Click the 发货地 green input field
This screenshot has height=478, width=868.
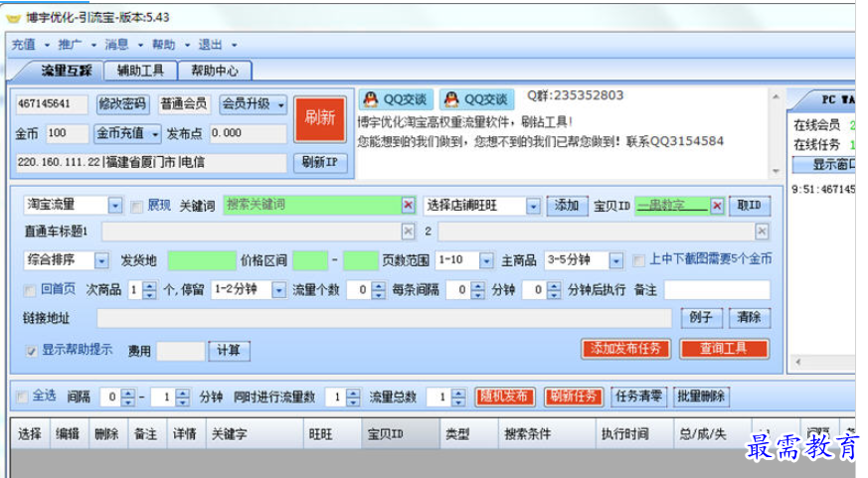(x=202, y=260)
